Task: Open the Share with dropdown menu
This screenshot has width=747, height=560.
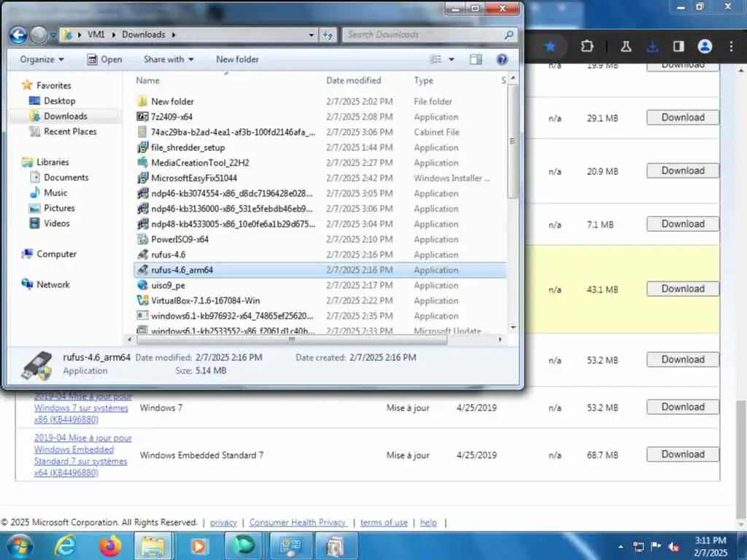Action: tap(169, 60)
